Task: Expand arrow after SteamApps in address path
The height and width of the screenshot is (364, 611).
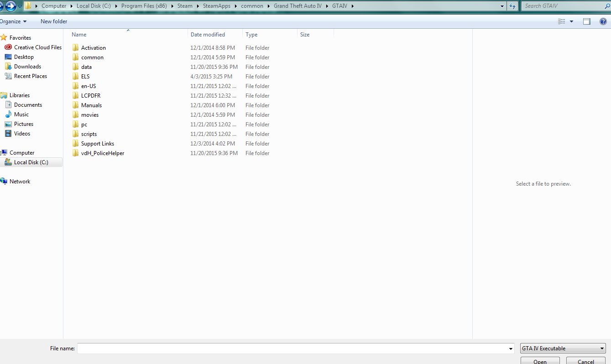Action: pos(236,6)
